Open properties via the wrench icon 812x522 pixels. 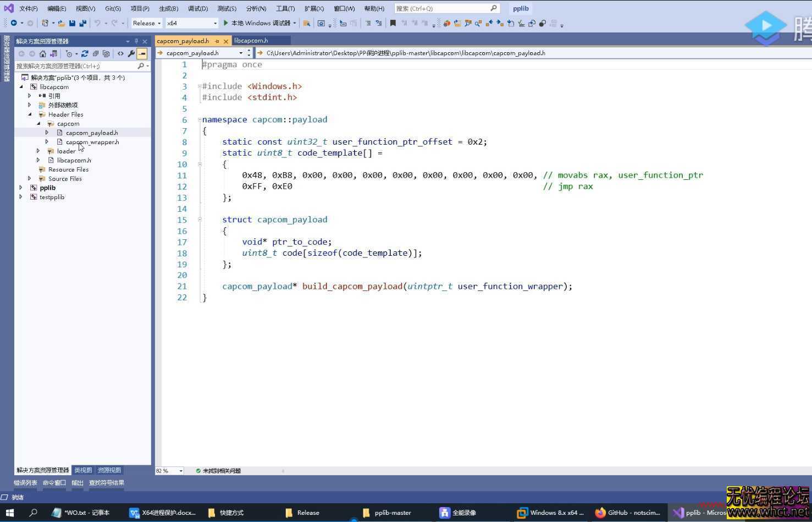(x=131, y=53)
